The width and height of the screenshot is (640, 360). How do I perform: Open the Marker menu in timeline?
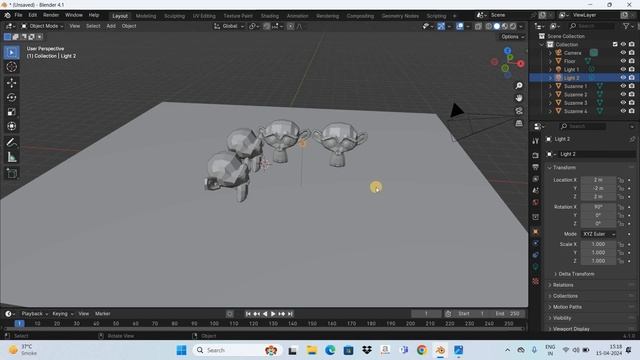pos(102,314)
